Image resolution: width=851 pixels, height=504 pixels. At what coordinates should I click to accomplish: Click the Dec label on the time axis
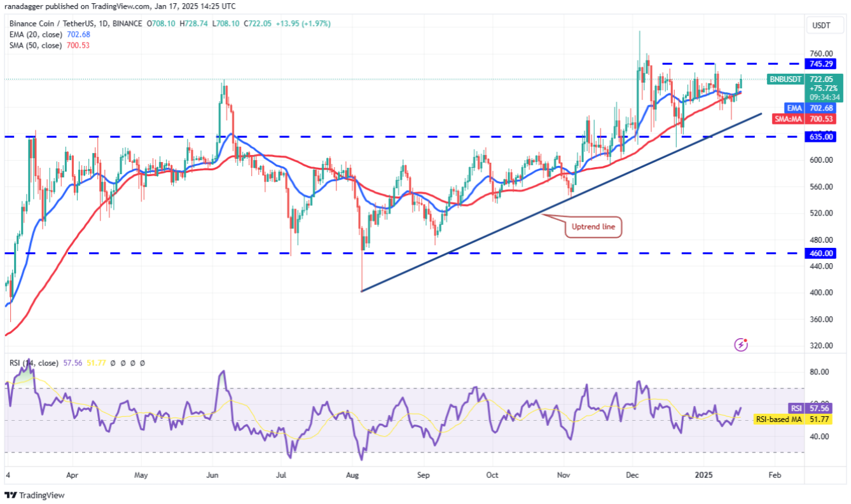pos(632,475)
